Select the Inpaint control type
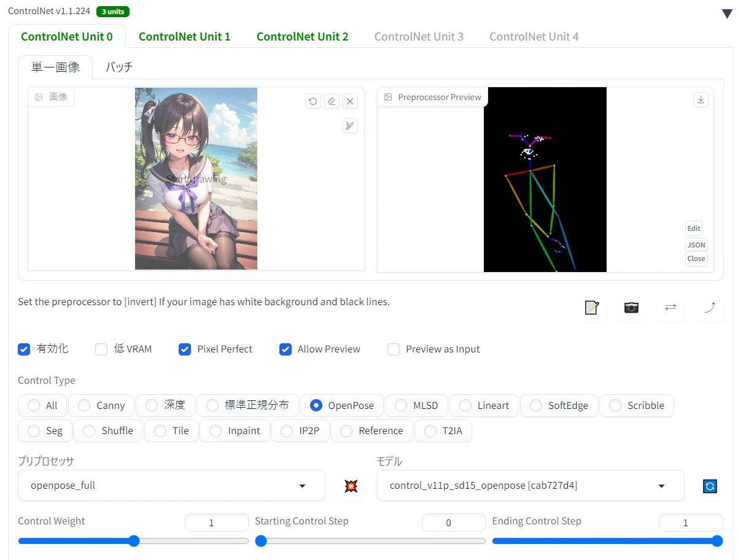 point(235,430)
